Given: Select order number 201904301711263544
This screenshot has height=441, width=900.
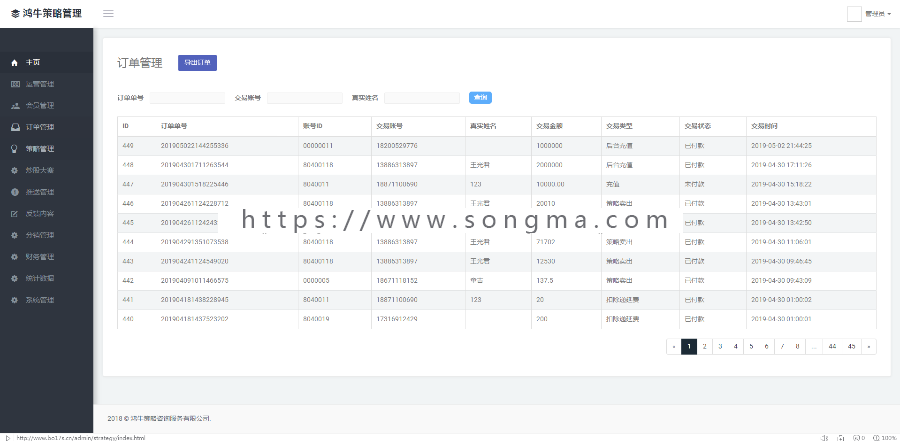Looking at the screenshot, I should (195, 165).
